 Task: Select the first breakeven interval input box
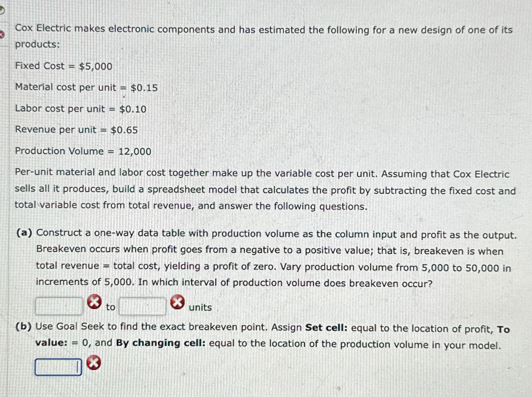58,306
